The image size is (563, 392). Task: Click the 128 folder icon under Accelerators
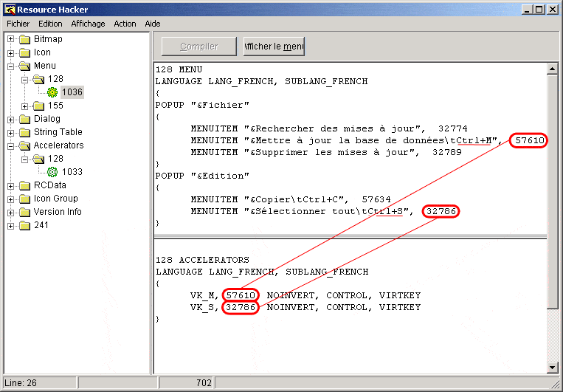click(39, 159)
